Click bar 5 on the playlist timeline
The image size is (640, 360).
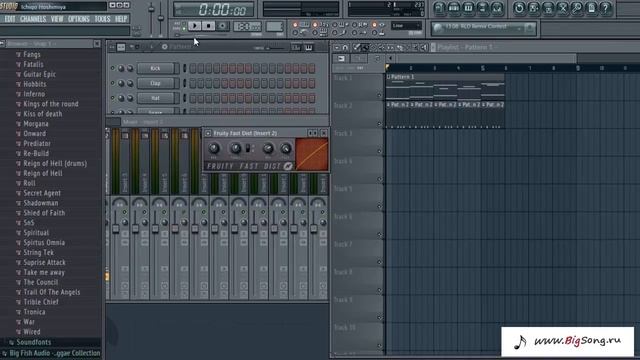click(482, 68)
